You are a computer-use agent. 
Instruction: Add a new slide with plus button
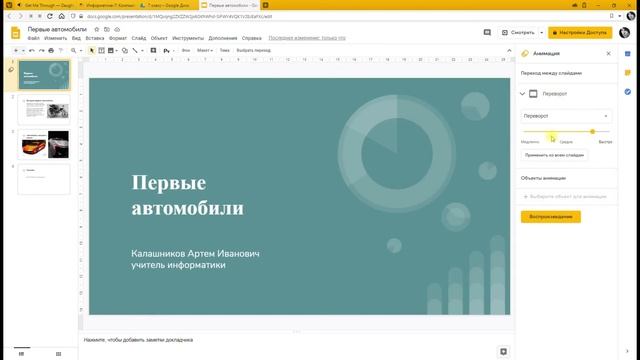coord(16,50)
